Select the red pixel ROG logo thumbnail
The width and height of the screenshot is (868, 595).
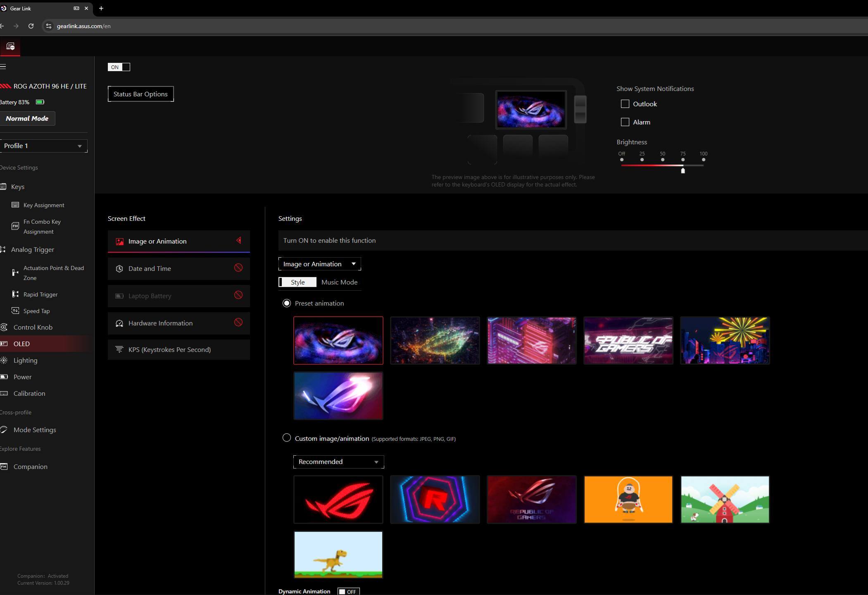pos(338,499)
